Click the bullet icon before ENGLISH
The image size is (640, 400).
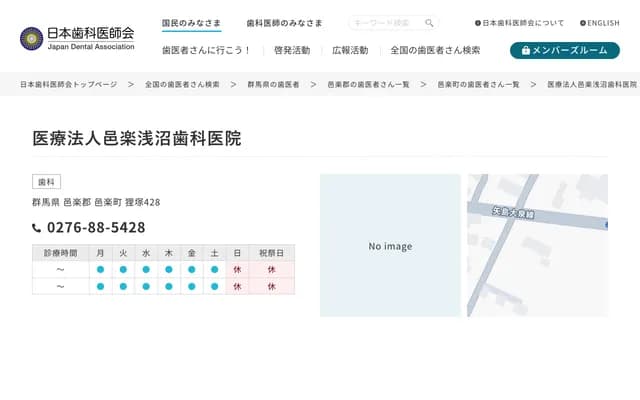point(583,23)
